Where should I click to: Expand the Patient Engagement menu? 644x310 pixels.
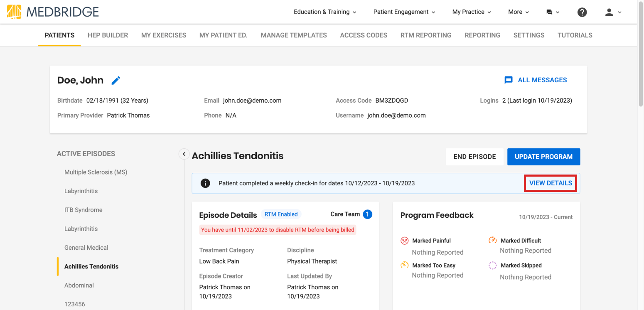click(x=404, y=12)
